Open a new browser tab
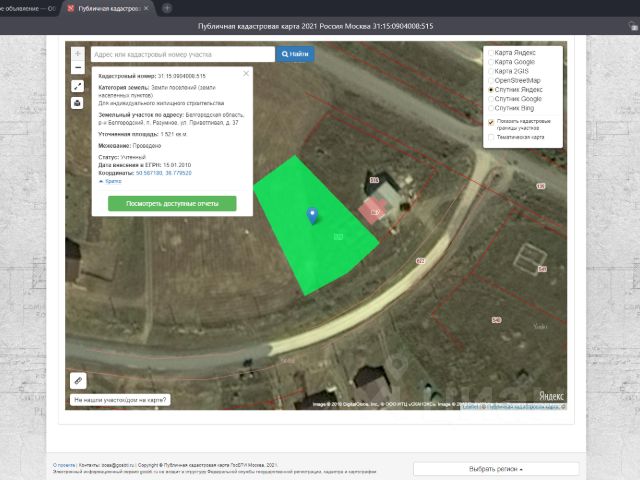640x480 pixels. pos(167,8)
